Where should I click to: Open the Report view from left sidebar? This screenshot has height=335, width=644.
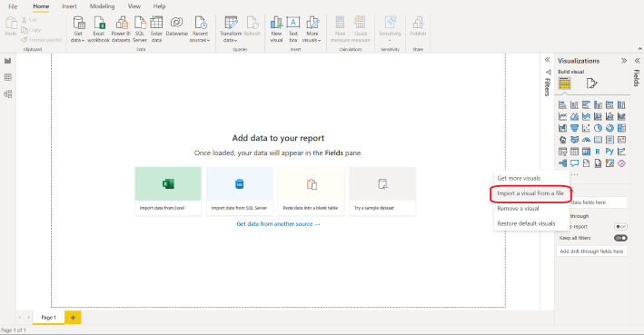[x=8, y=61]
